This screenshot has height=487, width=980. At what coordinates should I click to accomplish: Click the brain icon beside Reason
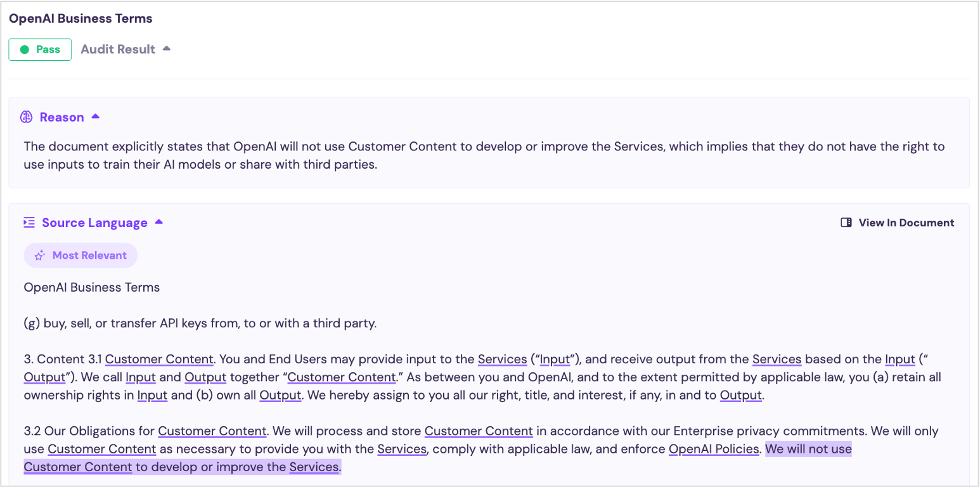(x=26, y=117)
